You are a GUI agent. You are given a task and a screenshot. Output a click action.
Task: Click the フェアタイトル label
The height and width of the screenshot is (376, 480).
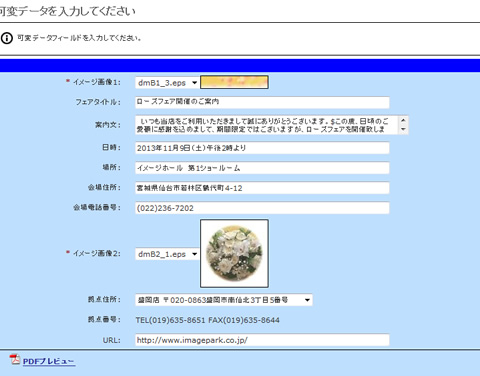(x=98, y=102)
